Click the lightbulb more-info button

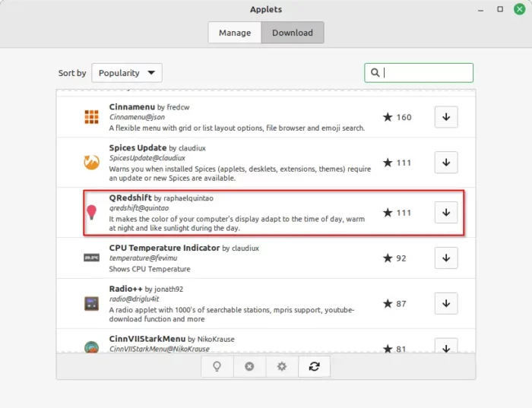click(x=217, y=366)
